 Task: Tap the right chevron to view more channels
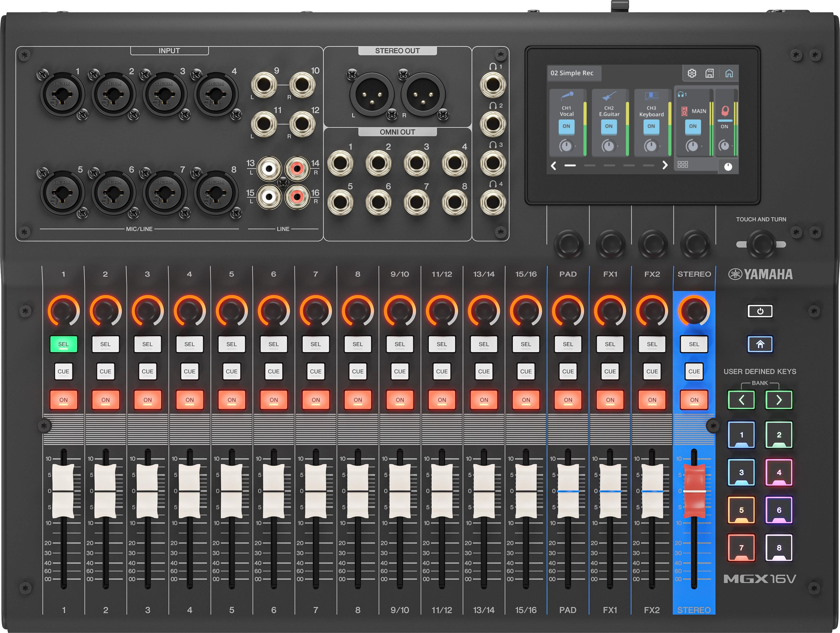point(665,165)
